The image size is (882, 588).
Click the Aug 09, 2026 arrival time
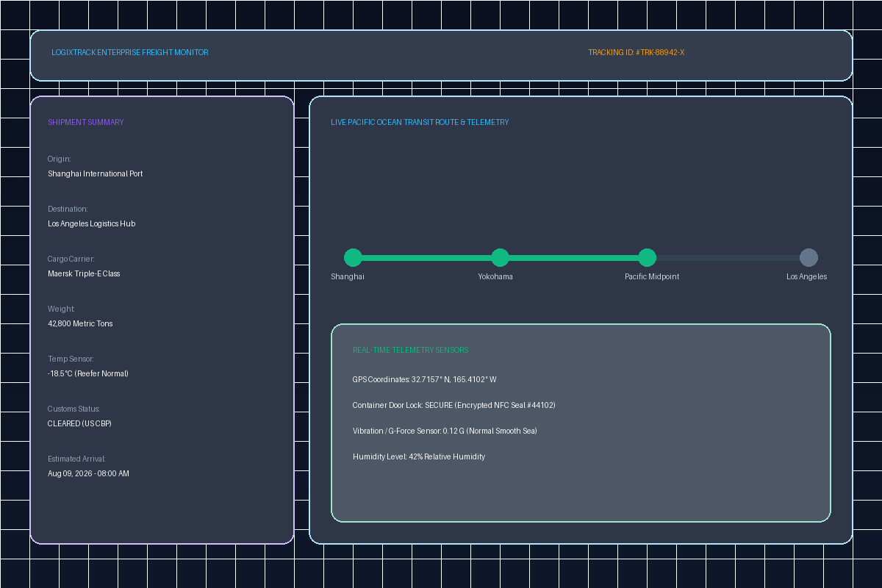pos(88,473)
